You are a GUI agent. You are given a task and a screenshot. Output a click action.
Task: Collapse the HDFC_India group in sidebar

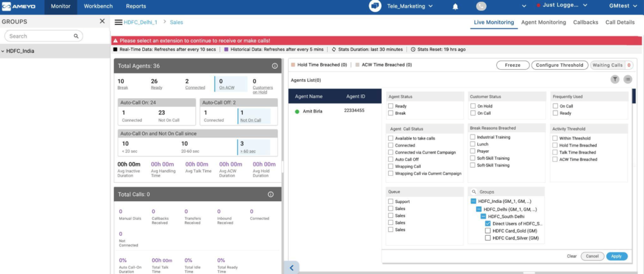(3, 52)
